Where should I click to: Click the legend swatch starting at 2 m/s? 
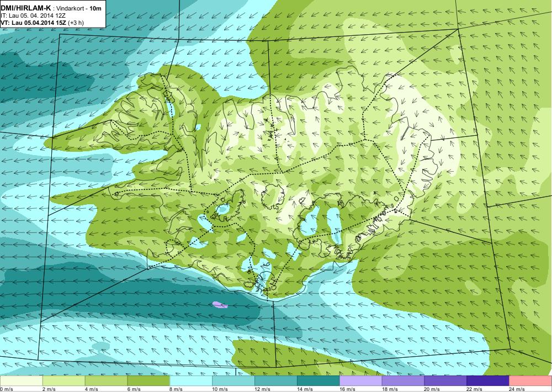(63, 381)
